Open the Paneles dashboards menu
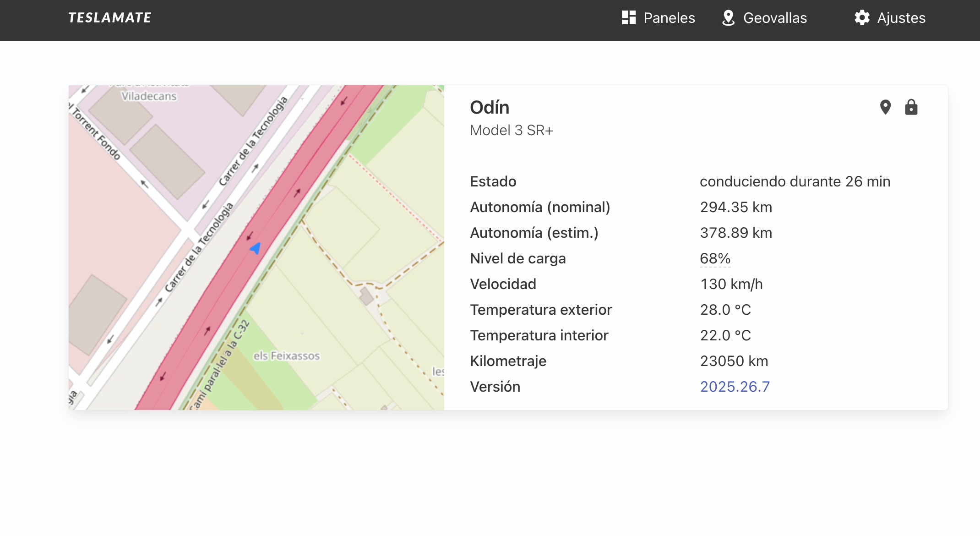Viewport: 980px width, 536px height. coord(658,18)
